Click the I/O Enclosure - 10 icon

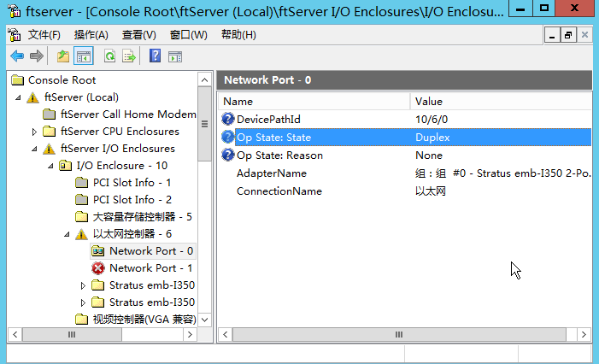[x=65, y=166]
